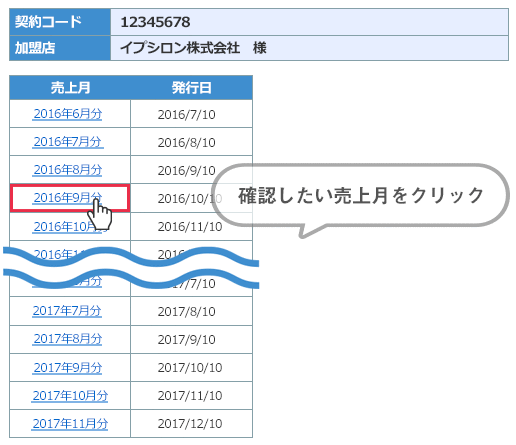
Task: Open the 2017年11月分 sales month link
Action: click(70, 424)
